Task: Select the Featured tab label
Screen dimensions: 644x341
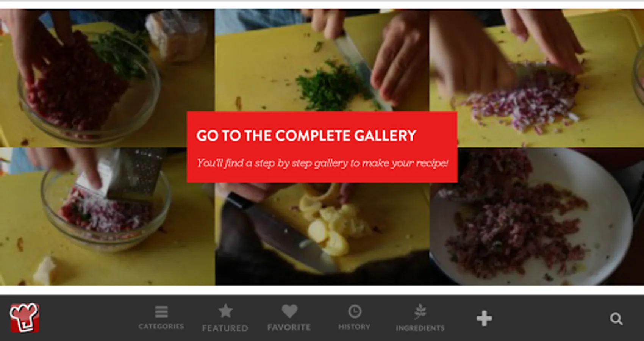Action: click(x=225, y=328)
